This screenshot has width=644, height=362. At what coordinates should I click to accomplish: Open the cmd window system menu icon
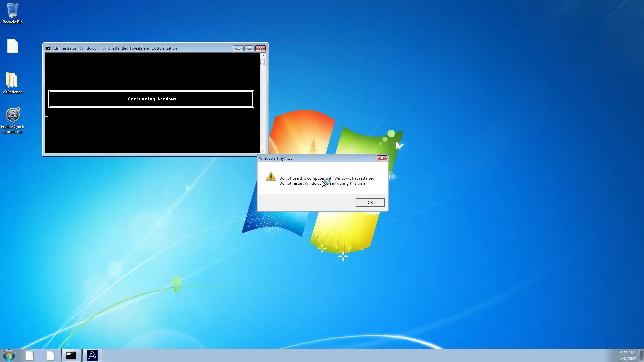click(48, 48)
